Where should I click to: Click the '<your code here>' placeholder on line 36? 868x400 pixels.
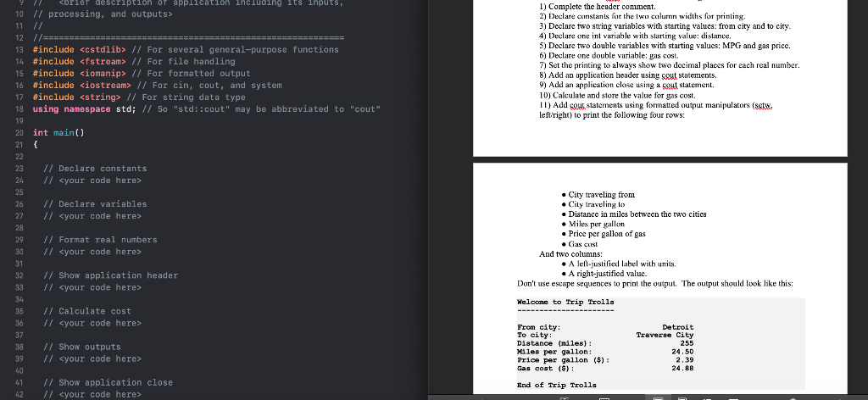point(100,323)
